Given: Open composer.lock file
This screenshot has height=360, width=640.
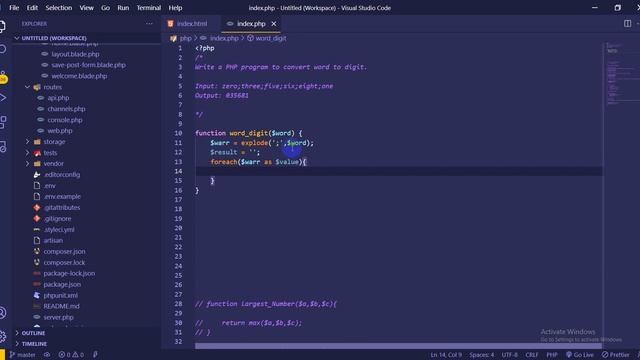Looking at the screenshot, I should (x=64, y=262).
